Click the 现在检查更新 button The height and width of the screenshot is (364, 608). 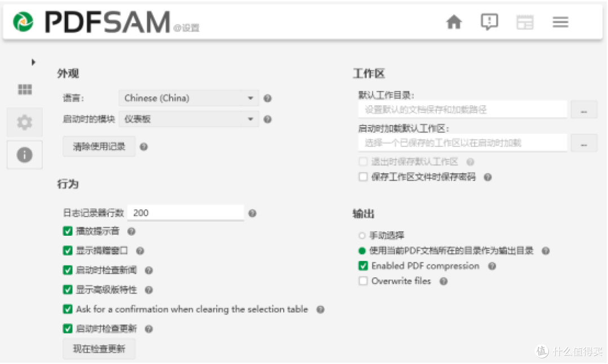[x=99, y=349]
